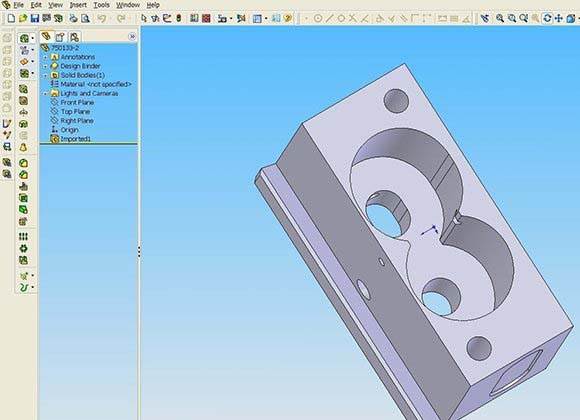The height and width of the screenshot is (420, 580).
Task: Click the Rebuild traffic-light icon
Action: click(x=178, y=18)
